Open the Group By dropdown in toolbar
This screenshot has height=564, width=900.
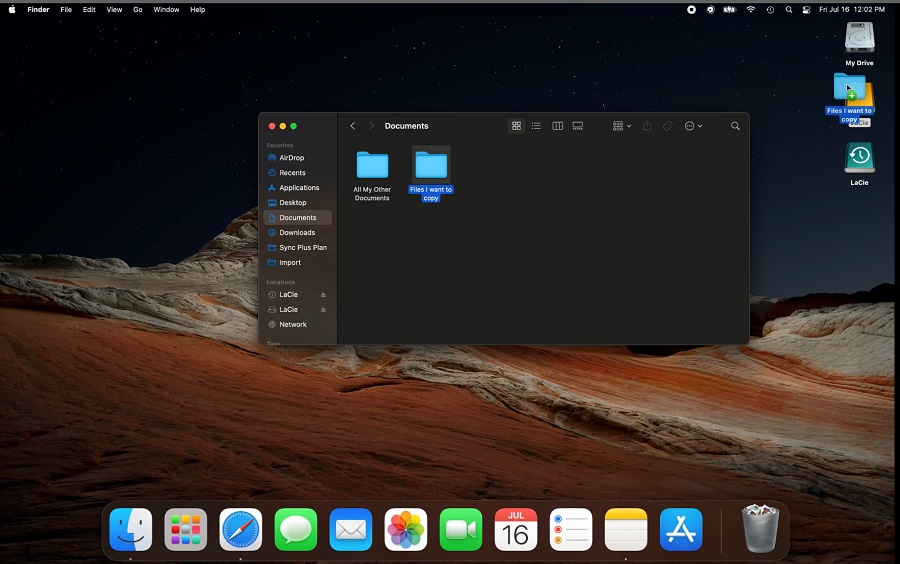click(621, 126)
